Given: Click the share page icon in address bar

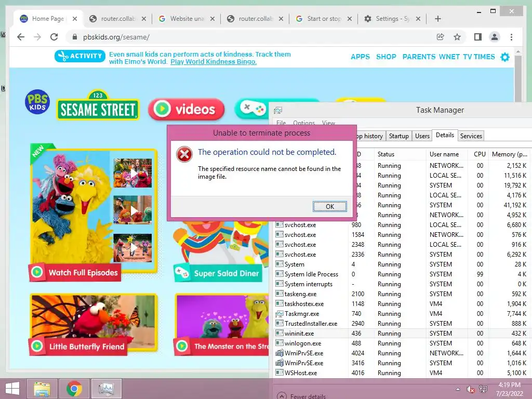Looking at the screenshot, I should tap(441, 37).
